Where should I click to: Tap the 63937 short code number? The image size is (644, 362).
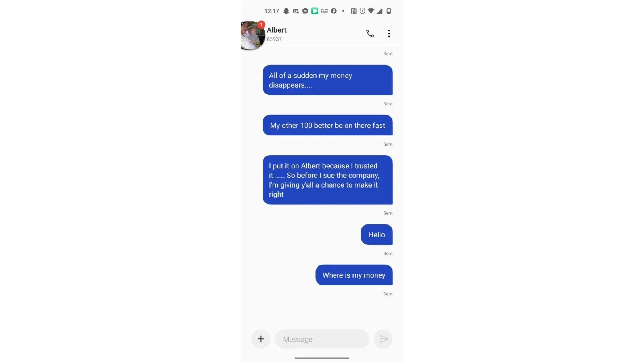click(x=274, y=39)
